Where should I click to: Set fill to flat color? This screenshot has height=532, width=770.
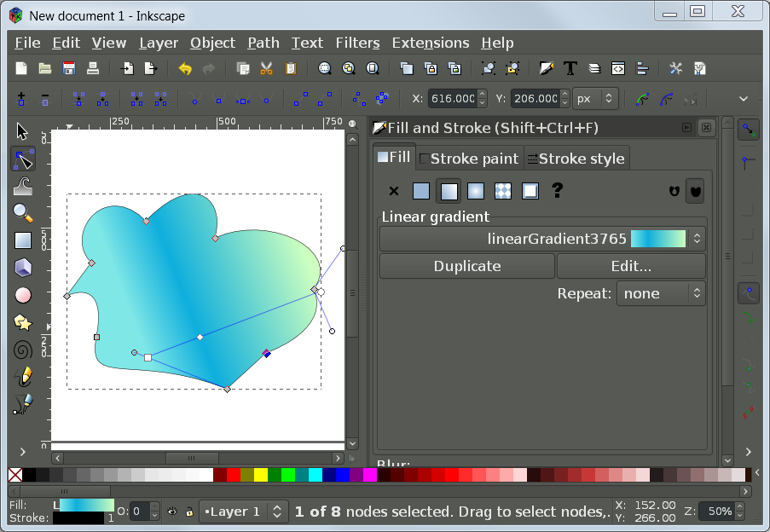[420, 191]
